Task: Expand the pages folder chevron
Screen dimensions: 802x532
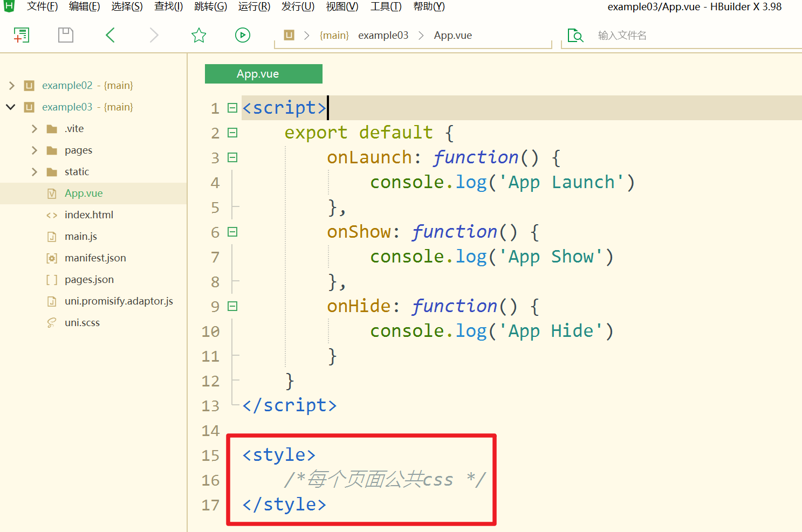Action: [35, 150]
